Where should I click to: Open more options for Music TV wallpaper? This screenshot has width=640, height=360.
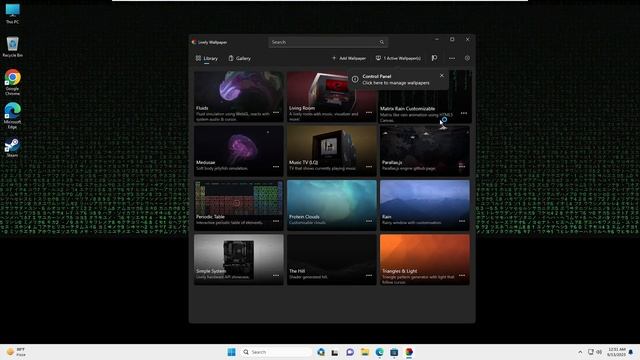pyautogui.click(x=369, y=167)
